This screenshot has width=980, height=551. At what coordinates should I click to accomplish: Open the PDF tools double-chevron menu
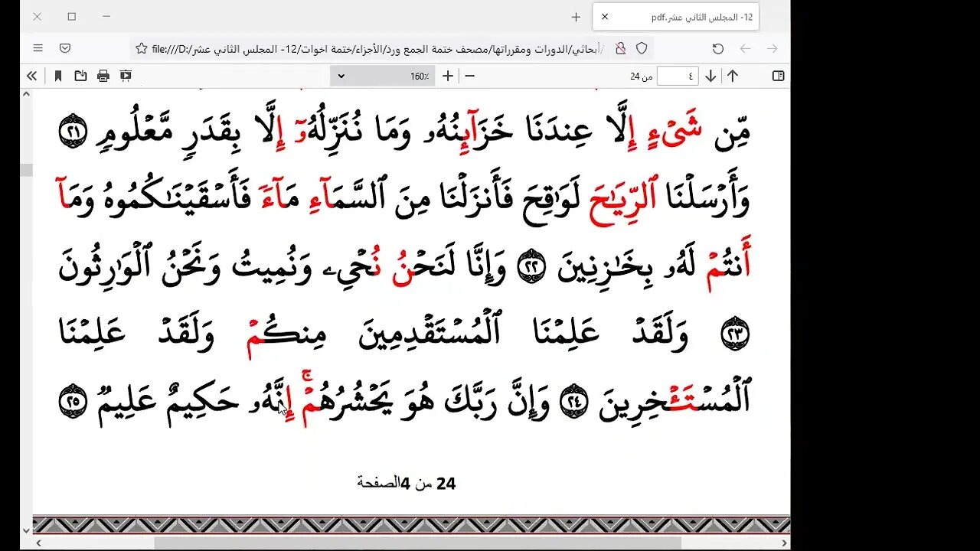tap(31, 76)
